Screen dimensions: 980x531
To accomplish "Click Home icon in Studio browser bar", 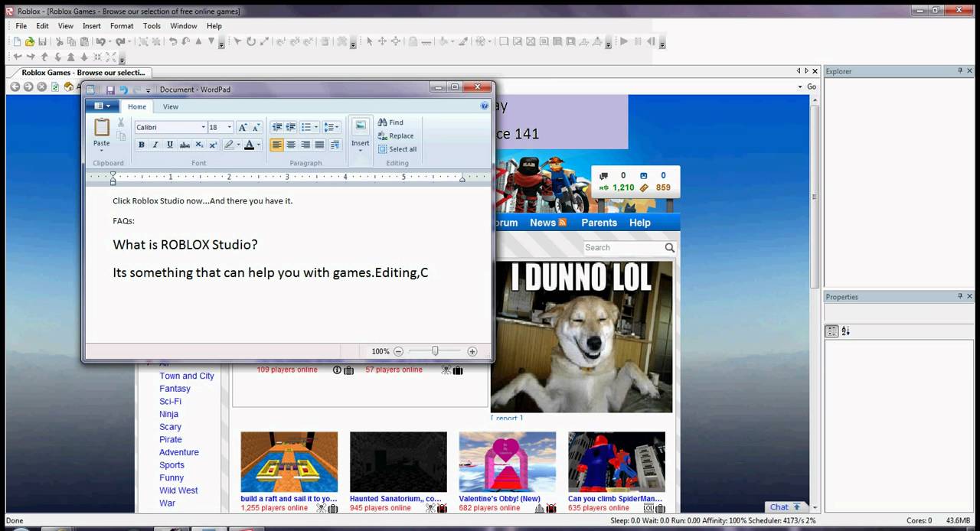I will tap(69, 86).
